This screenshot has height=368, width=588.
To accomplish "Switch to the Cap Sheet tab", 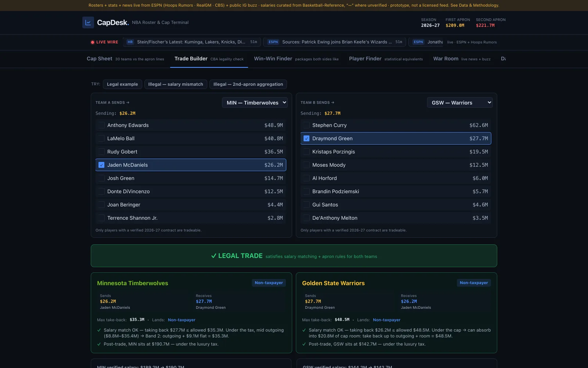I will pyautogui.click(x=125, y=59).
